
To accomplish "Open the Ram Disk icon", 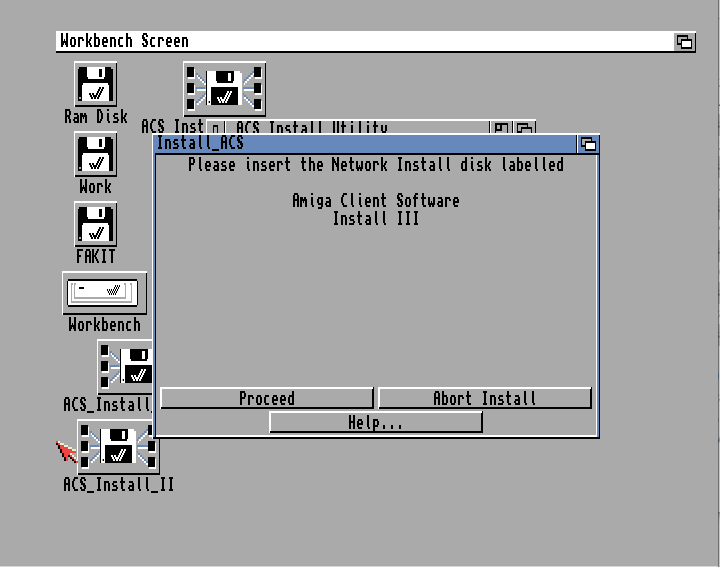I will (96, 84).
